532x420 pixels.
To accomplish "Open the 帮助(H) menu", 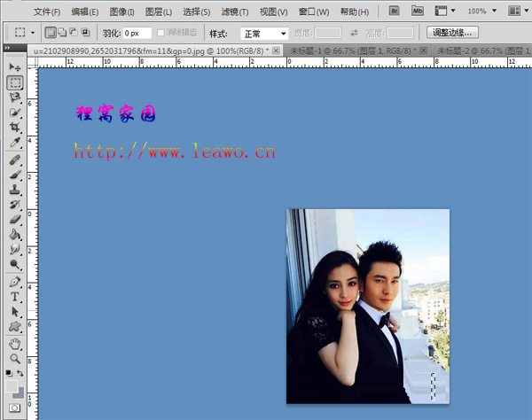I will click(x=355, y=12).
